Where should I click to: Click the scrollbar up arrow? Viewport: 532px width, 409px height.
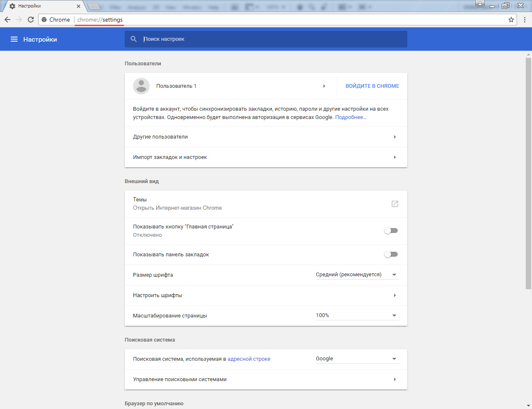[529, 54]
